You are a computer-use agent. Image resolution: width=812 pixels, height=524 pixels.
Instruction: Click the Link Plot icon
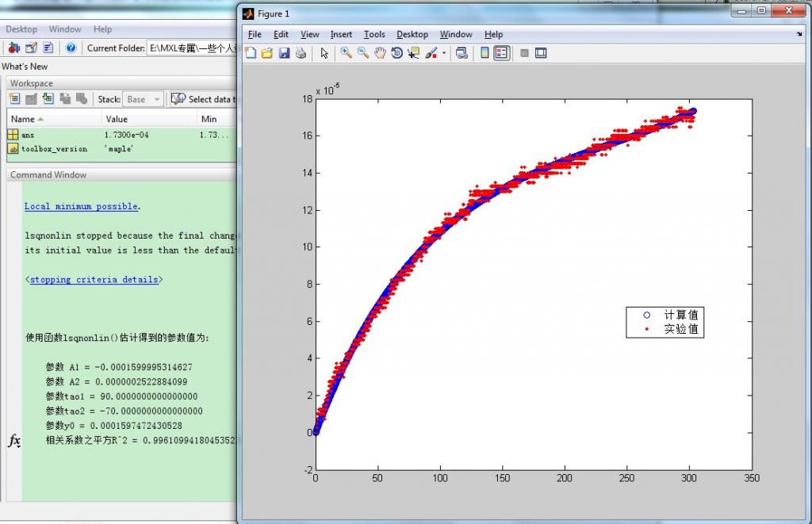pyautogui.click(x=462, y=53)
